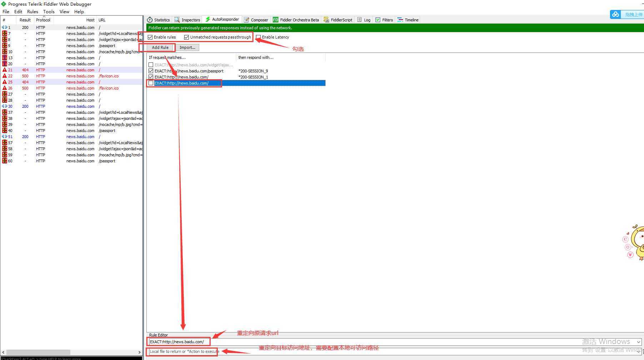Screen dimensions: 644x360
Task: Uncheck the rule responding with *200-SESSION_1
Action: [x=151, y=77]
